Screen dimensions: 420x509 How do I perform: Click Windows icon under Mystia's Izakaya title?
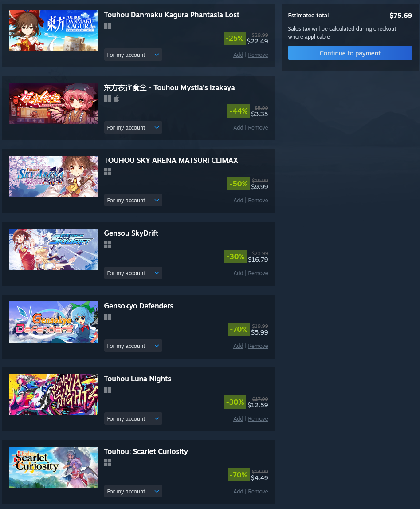coord(108,99)
